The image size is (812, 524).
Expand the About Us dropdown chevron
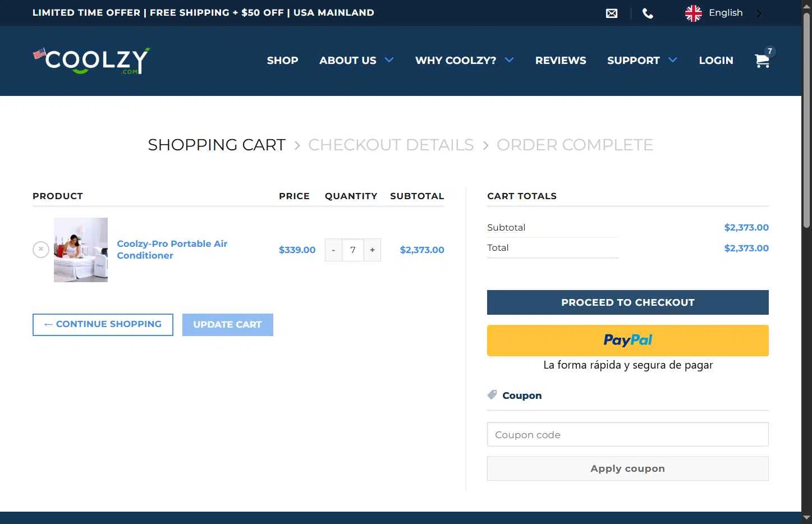(x=389, y=59)
